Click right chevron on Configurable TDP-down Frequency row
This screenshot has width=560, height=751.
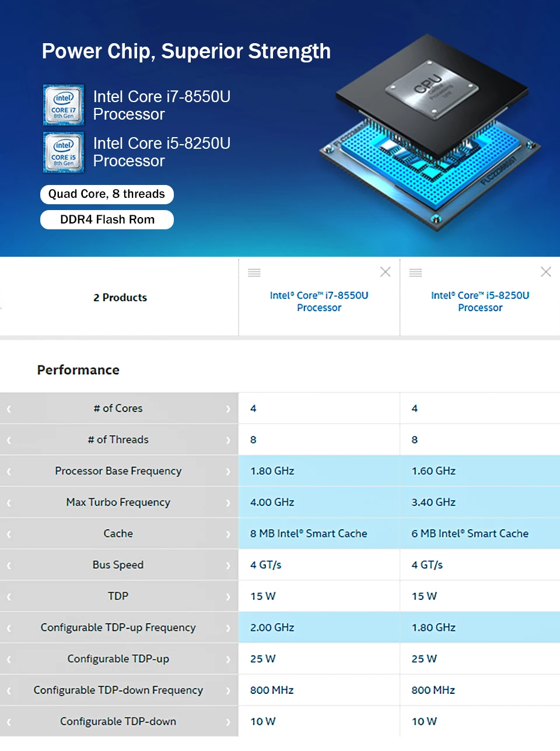tap(228, 691)
